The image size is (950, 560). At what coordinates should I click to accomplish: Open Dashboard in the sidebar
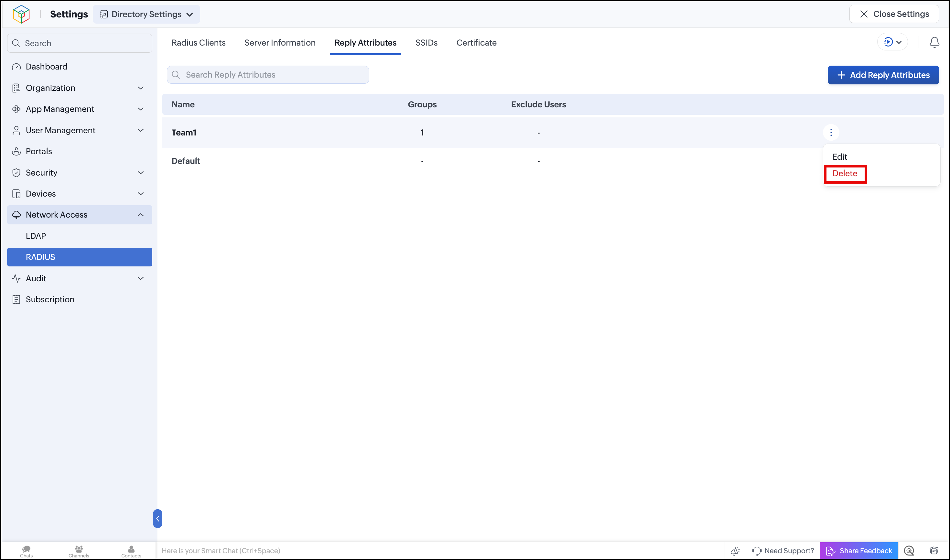80,66
